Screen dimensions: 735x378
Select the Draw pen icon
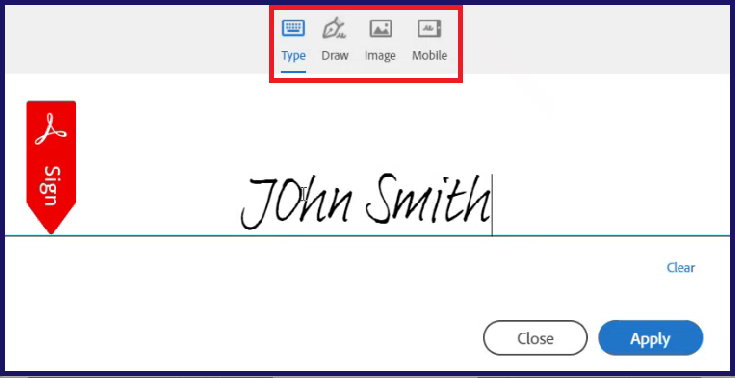click(334, 28)
